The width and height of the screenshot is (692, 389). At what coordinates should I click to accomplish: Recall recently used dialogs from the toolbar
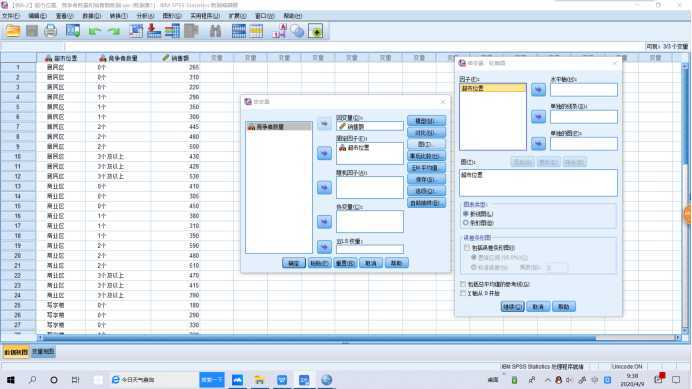[x=73, y=31]
